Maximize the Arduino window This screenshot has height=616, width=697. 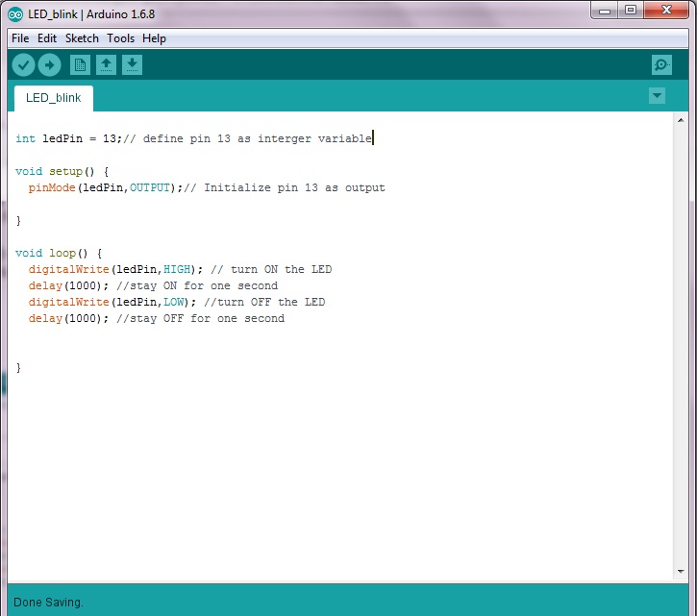tap(631, 11)
